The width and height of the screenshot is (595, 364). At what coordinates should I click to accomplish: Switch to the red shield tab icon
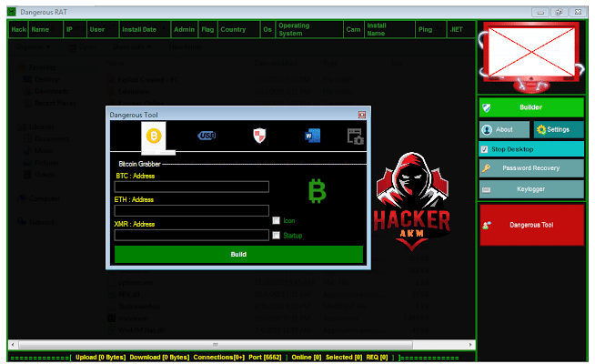point(259,136)
